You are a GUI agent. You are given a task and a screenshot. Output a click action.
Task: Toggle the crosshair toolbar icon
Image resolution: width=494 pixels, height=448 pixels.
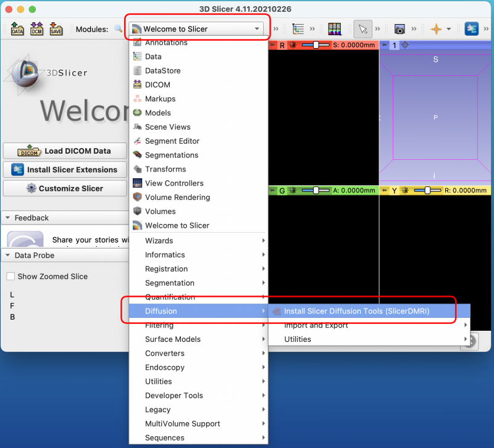click(x=436, y=29)
